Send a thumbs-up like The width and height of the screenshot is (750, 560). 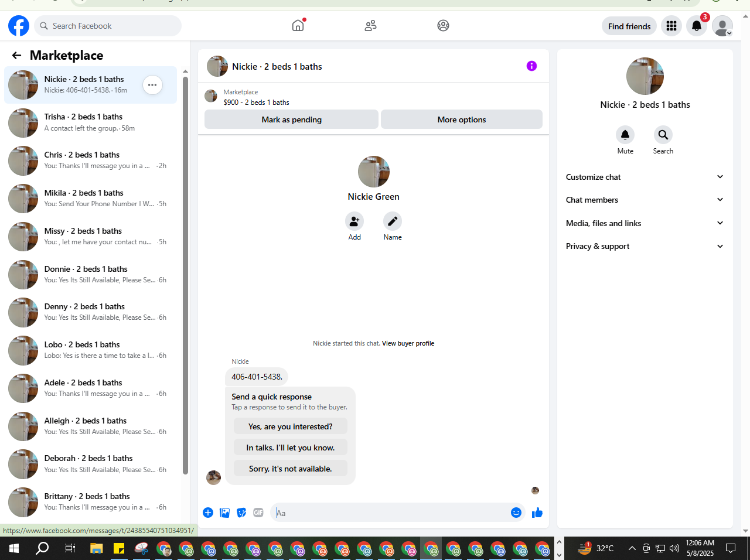pos(537,513)
